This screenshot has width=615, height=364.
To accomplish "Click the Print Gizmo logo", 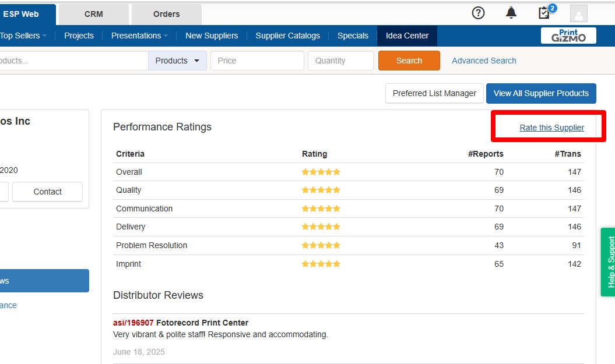I will pyautogui.click(x=568, y=36).
